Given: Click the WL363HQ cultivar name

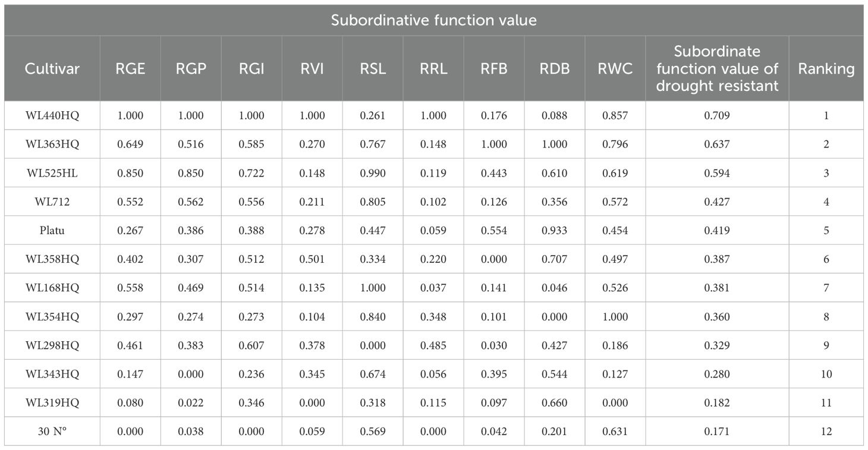Looking at the screenshot, I should [52, 144].
